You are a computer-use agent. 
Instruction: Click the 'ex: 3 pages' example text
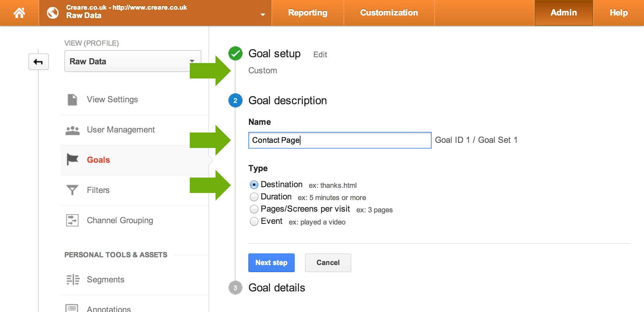[374, 210]
